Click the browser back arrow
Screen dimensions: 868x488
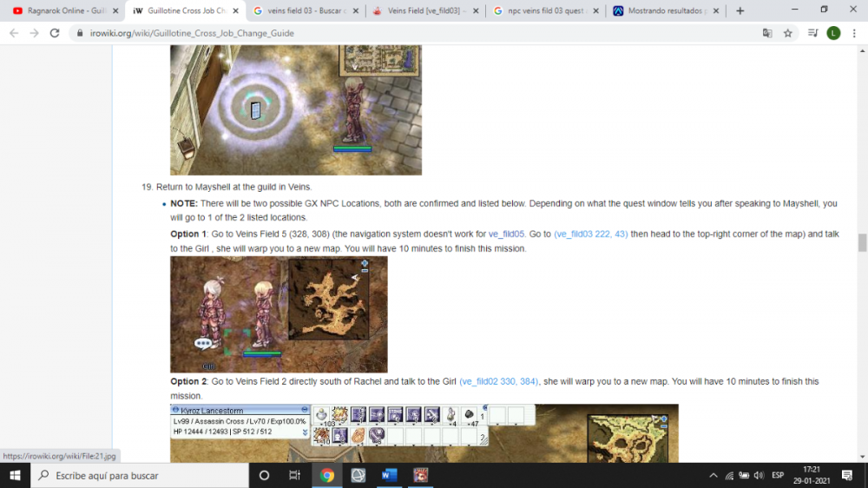(x=14, y=33)
